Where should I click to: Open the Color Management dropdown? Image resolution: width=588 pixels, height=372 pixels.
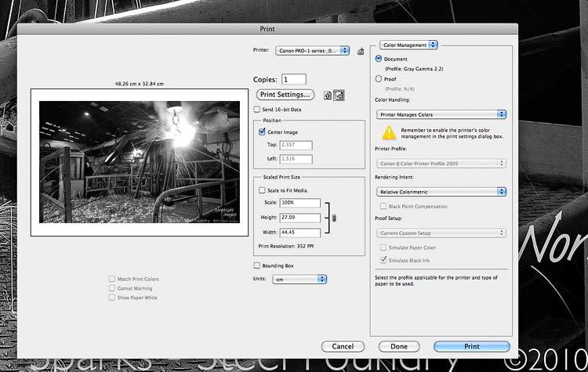(408, 45)
